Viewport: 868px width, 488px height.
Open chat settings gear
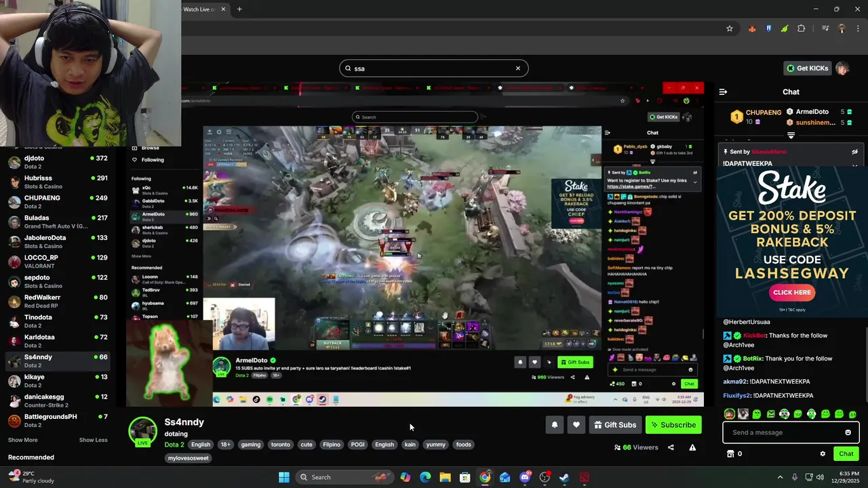tap(823, 454)
